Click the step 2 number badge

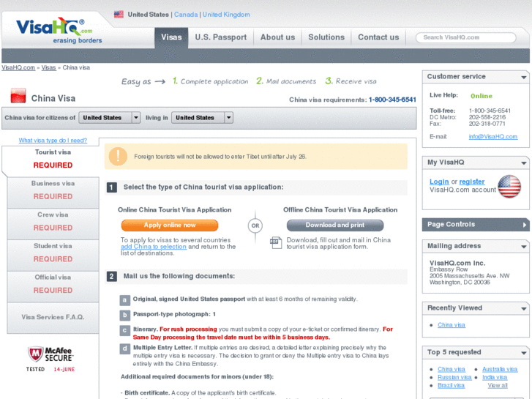(112, 277)
